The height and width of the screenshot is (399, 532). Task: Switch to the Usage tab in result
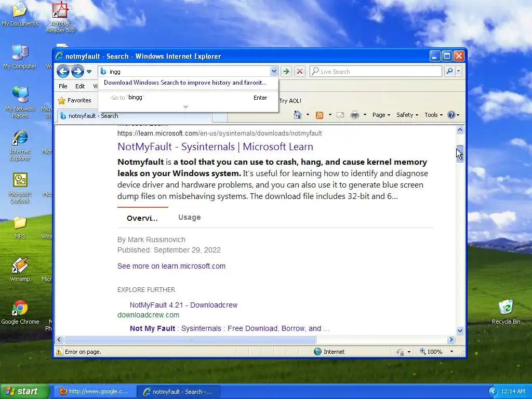click(x=189, y=217)
